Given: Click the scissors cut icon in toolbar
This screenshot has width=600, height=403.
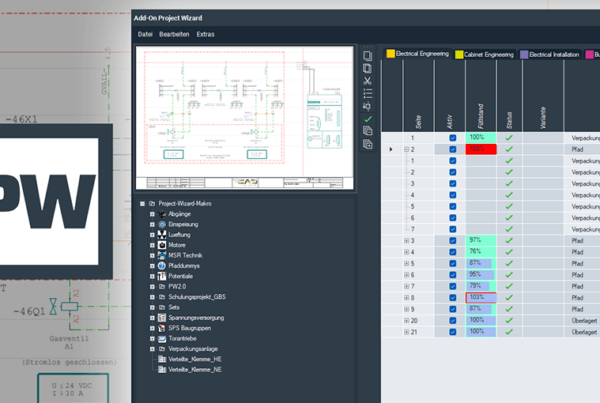Looking at the screenshot, I should (x=368, y=80).
